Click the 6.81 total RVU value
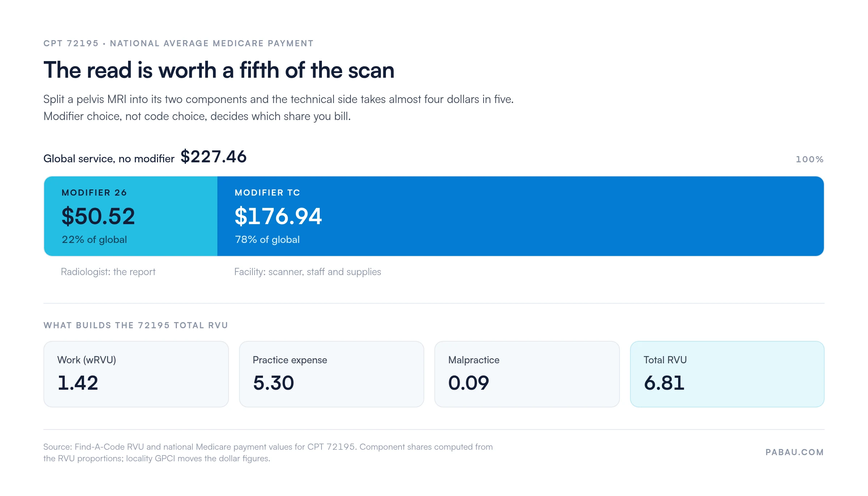The width and height of the screenshot is (868, 496). coord(664,383)
